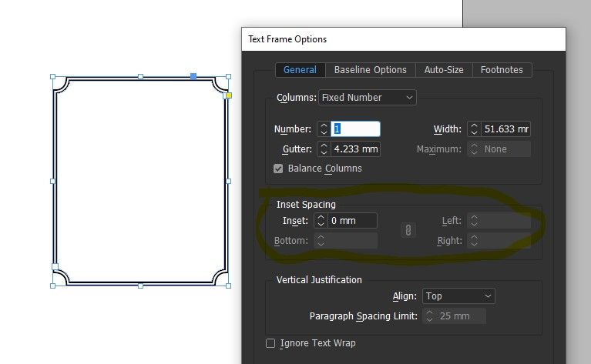Click the top-right corner handle of the frame

228,76
